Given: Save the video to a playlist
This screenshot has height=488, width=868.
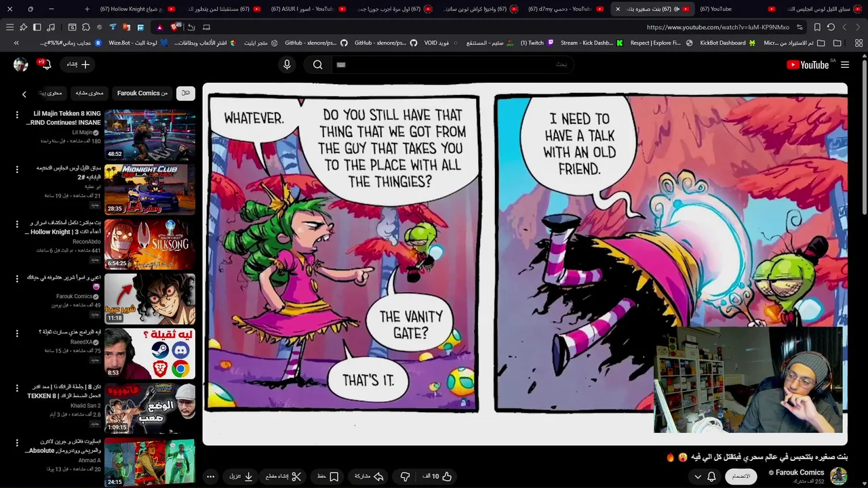Looking at the screenshot, I should [x=328, y=476].
